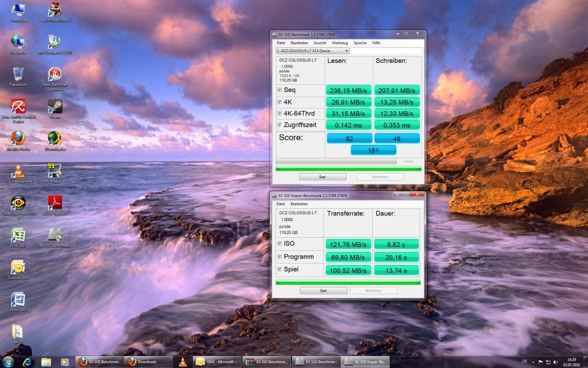Open the Hilfe menu
Viewport: 588px width, 368px height.
[376, 43]
